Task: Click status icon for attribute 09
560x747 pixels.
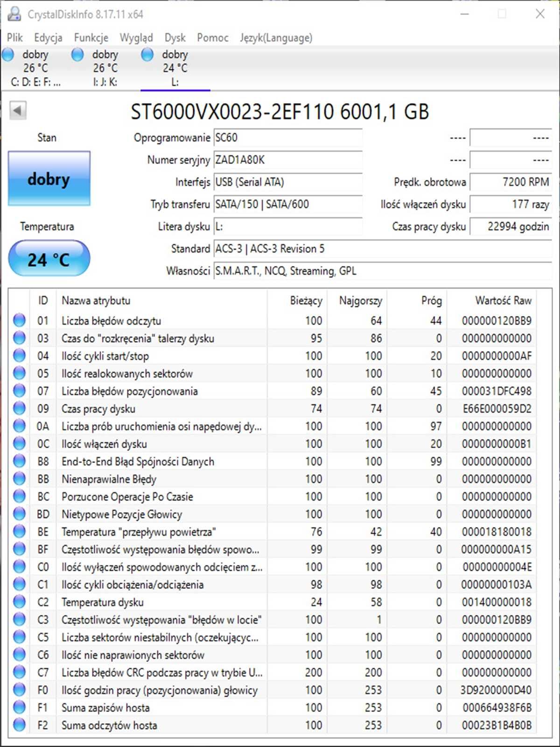Action: click(19, 408)
